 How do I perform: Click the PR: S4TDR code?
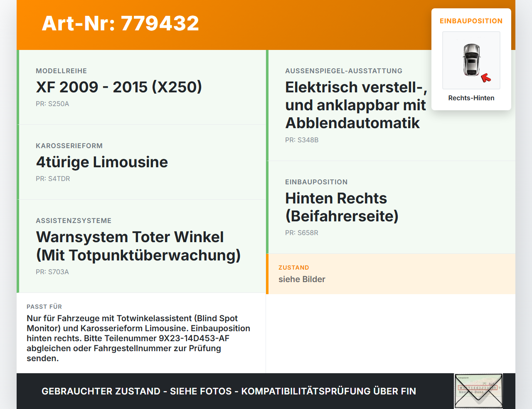[53, 178]
